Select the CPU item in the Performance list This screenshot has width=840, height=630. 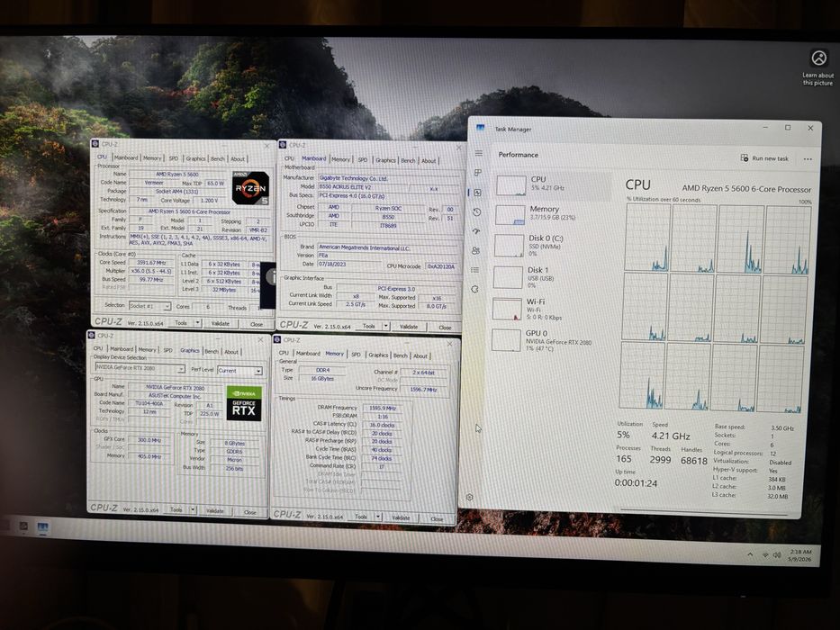point(552,184)
